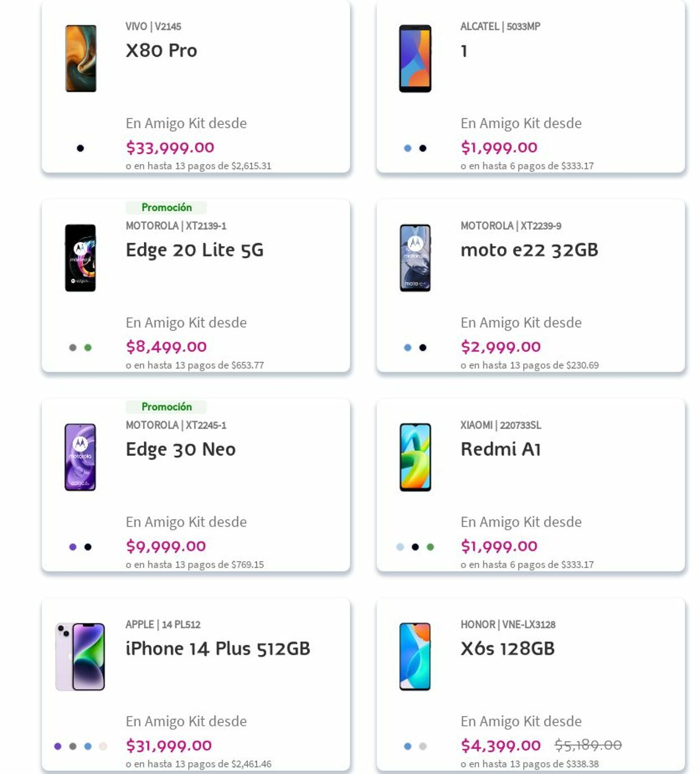
Task: Click the Alcatel 1 phone thumbnail
Action: tap(415, 58)
